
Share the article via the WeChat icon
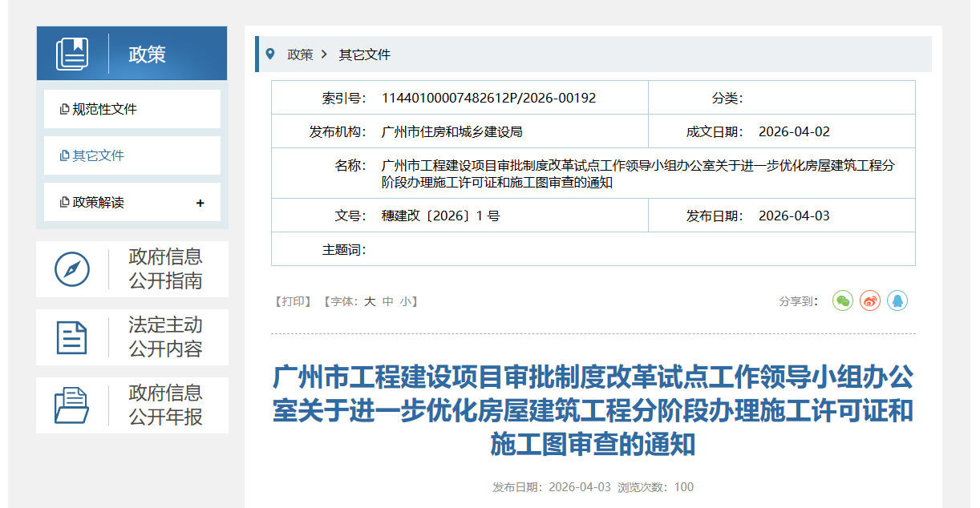click(x=841, y=300)
